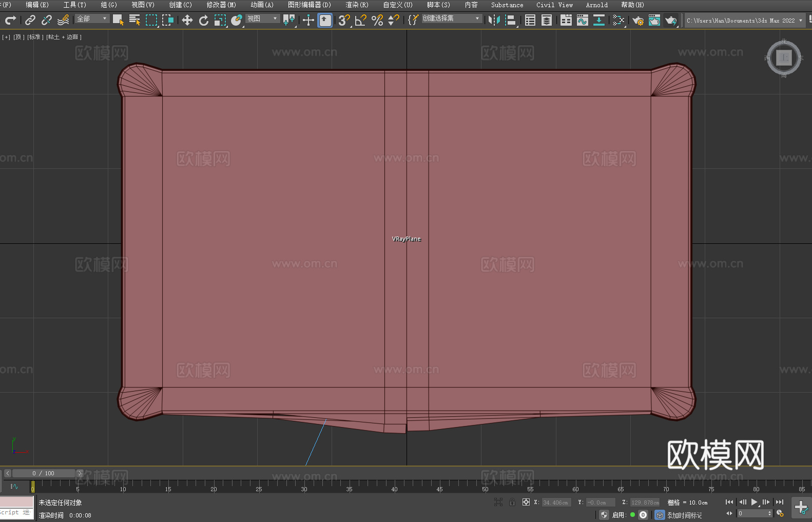Activate Select and Rotate tool
Screen dimensions: 812x522
coord(204,20)
